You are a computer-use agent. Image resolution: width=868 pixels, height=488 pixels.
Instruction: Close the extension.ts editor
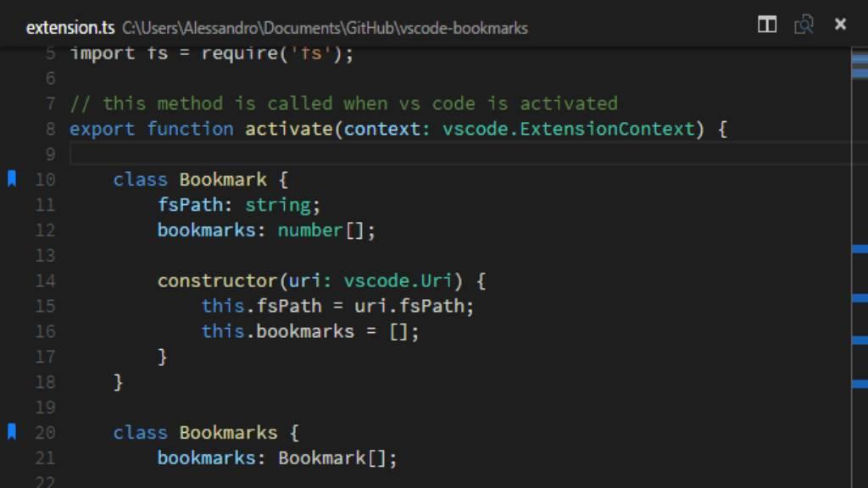[x=840, y=25]
